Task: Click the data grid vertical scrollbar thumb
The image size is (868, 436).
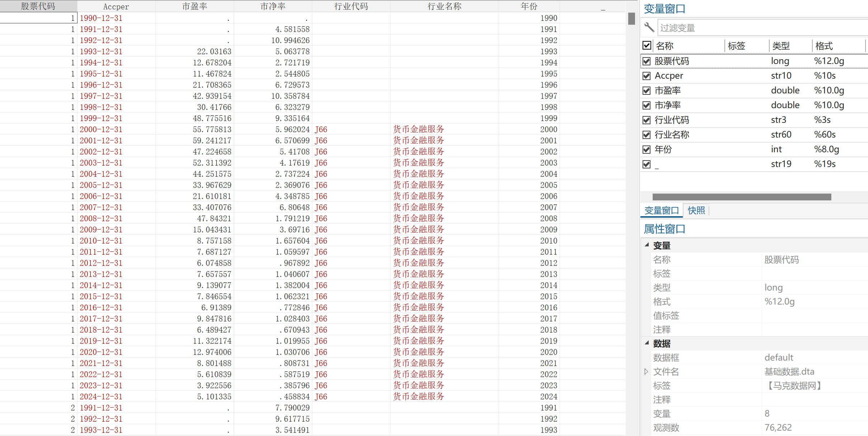Action: pyautogui.click(x=631, y=19)
